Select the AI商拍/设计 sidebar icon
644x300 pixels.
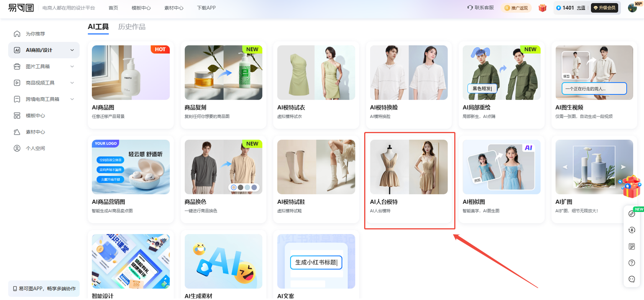pyautogui.click(x=17, y=50)
